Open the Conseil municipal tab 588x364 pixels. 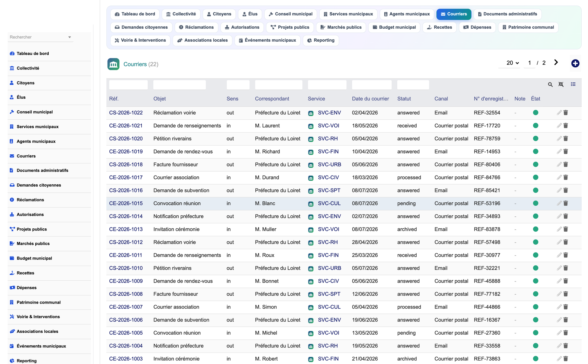click(x=290, y=14)
